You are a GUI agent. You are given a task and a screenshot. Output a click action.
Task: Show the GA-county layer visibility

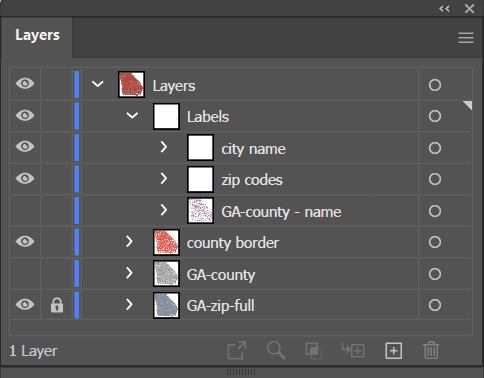click(x=25, y=274)
